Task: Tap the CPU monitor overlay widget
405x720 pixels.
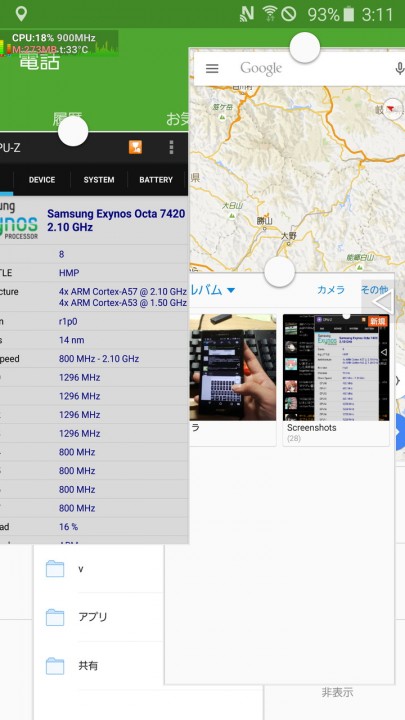Action: click(59, 43)
